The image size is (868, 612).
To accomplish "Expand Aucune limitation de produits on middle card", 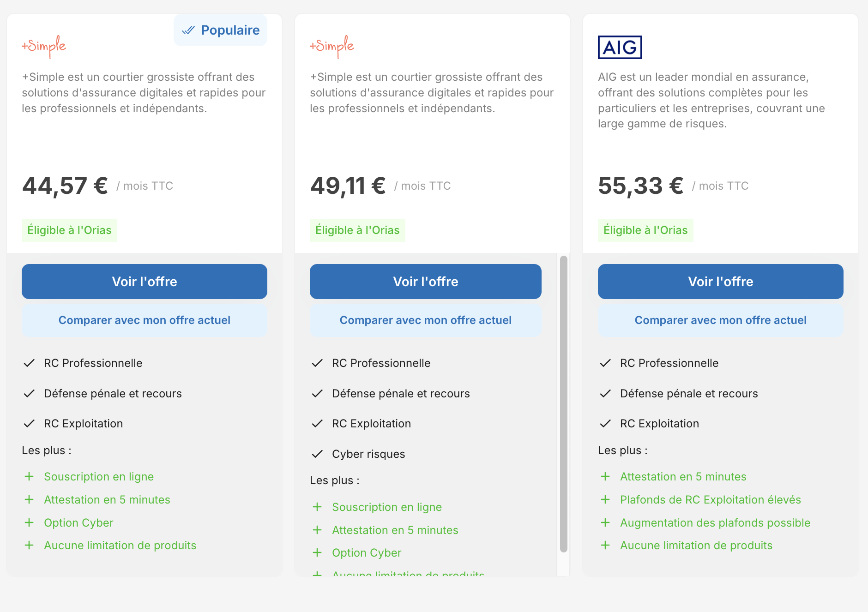I will [x=408, y=574].
